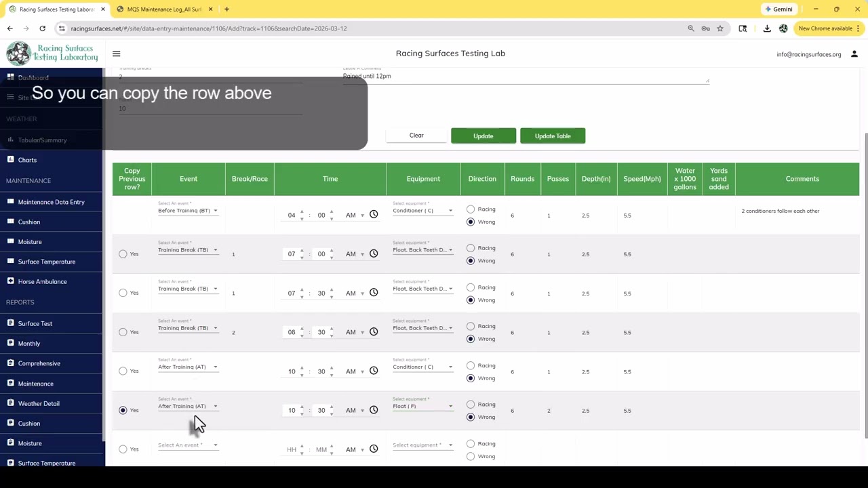The image size is (868, 488).
Task: Click hour field of empty last row
Action: tap(292, 449)
